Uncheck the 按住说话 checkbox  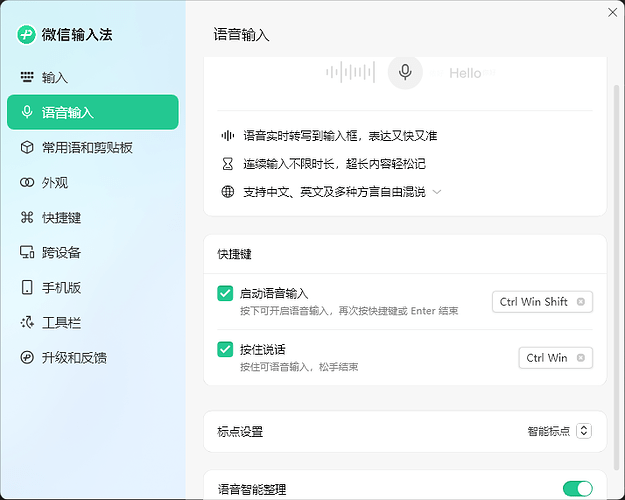click(225, 349)
